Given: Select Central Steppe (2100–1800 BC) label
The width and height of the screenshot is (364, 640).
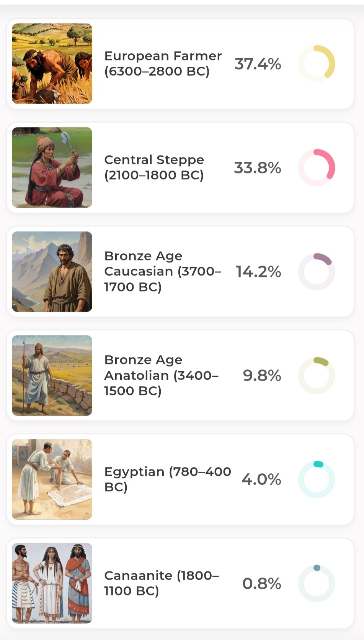Looking at the screenshot, I should click(x=154, y=167).
